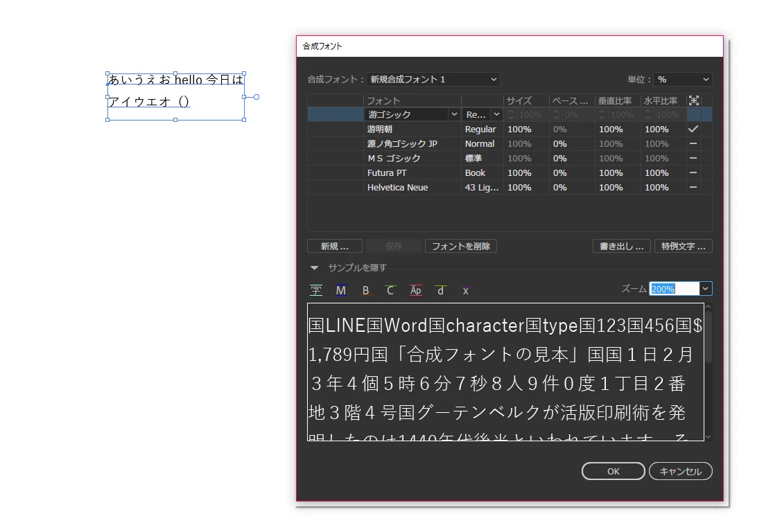Click the 水平比率 column header
This screenshot has height=532, width=782.
pos(660,100)
